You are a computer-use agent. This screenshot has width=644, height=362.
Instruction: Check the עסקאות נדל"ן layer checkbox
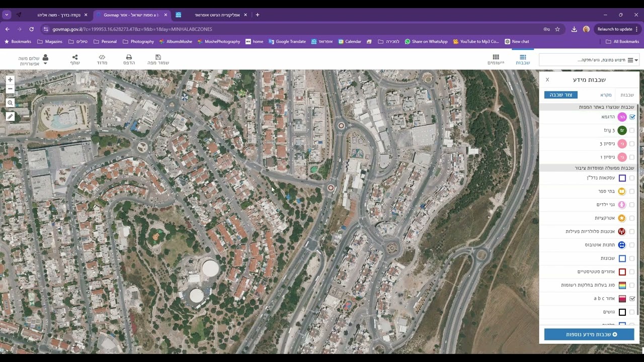point(632,178)
